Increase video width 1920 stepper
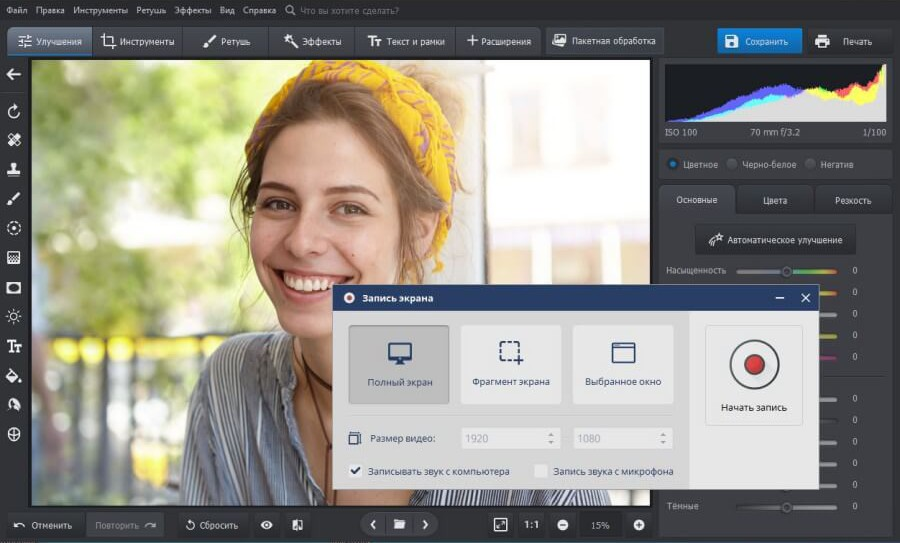This screenshot has width=900, height=543. tap(550, 434)
